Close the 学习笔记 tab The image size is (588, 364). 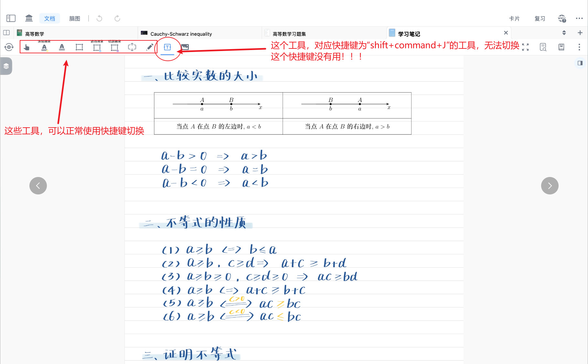click(x=506, y=33)
